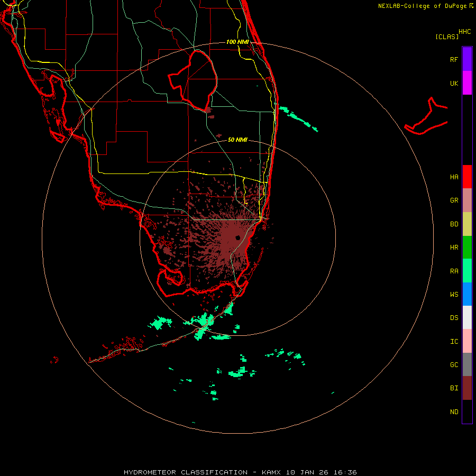The image size is (476, 476).
Task: Click the WS blue color swatch
Action: [x=467, y=294]
